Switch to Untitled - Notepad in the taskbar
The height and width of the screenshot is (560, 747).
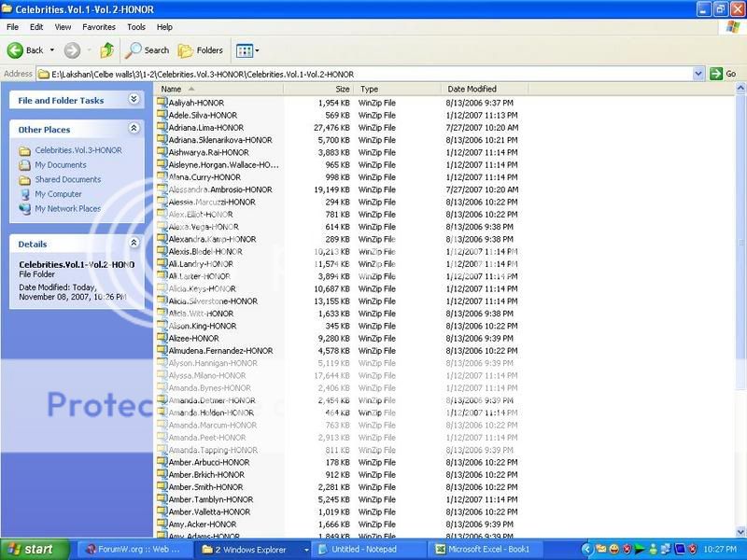[368, 550]
